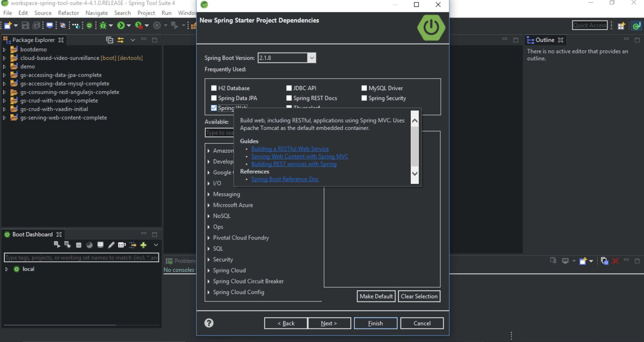Click the Boot Dashboard properties view icon
644x342 pixels.
[x=122, y=245]
